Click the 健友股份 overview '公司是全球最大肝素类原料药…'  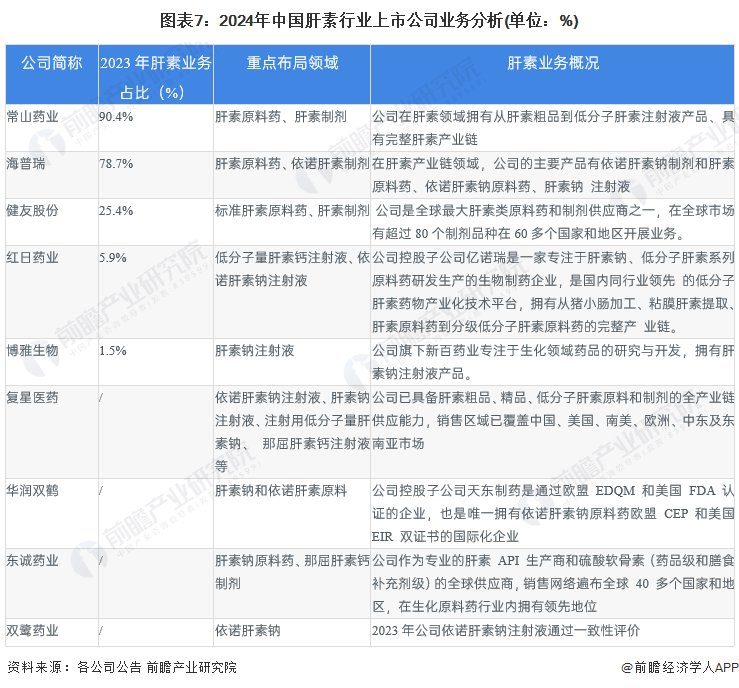(x=553, y=221)
